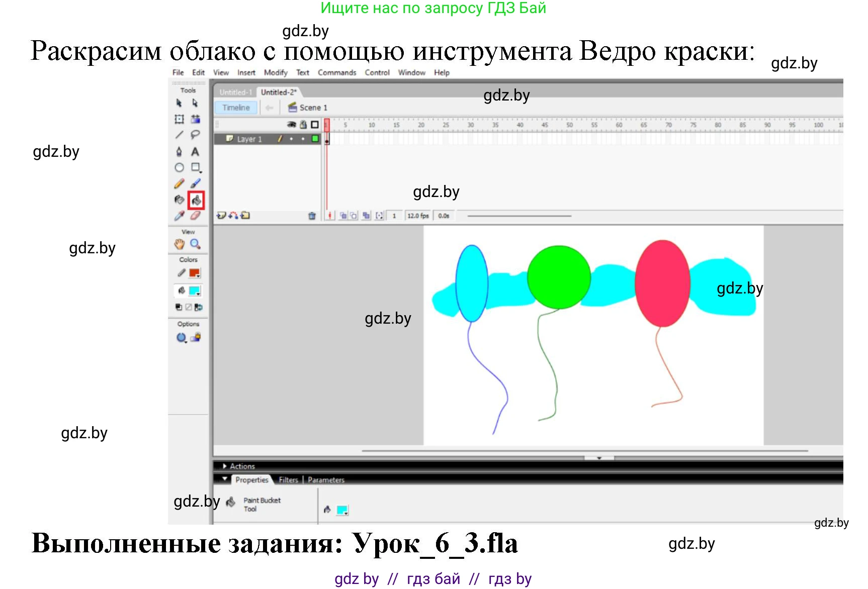Expand the Actions panel
The image size is (868, 589).
pyautogui.click(x=225, y=466)
